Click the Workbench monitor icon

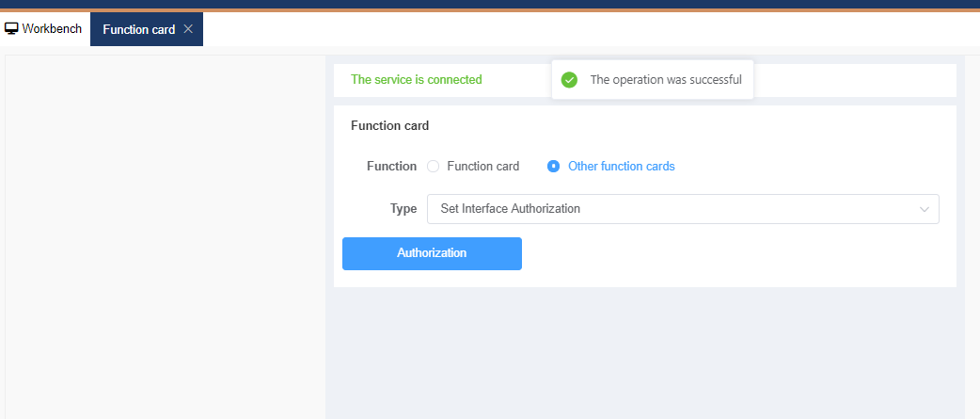[12, 29]
